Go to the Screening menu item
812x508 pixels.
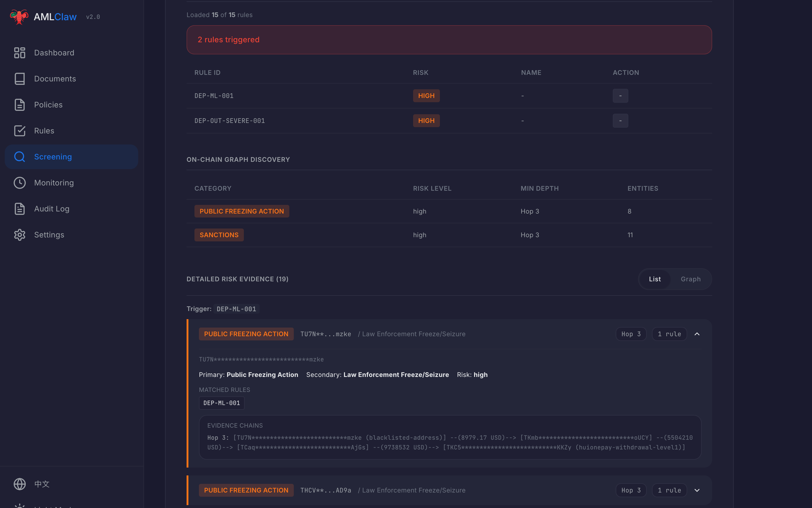tap(53, 157)
